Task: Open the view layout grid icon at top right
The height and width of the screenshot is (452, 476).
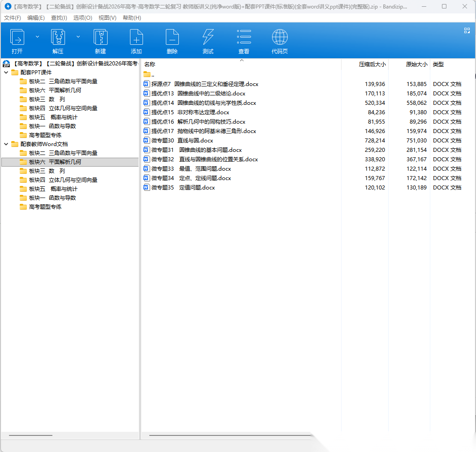Action: 467,30
